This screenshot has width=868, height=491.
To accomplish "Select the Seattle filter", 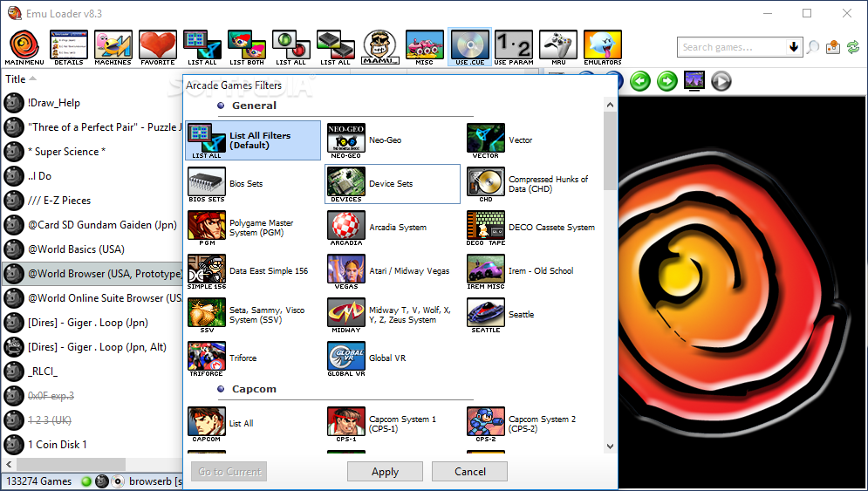I will click(x=531, y=315).
